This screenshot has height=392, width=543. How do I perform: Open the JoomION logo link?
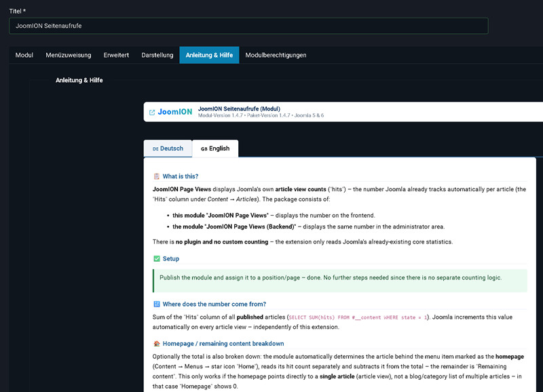(175, 112)
